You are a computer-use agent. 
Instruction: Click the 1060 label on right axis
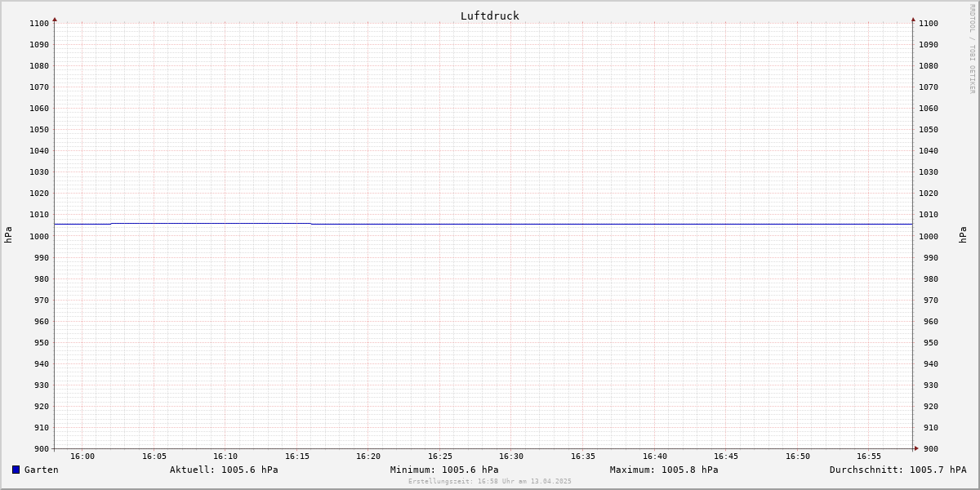coord(929,108)
